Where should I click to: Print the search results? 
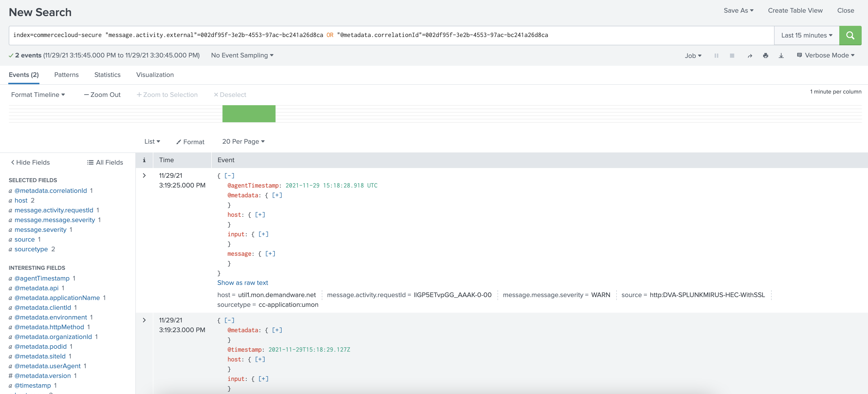point(766,56)
